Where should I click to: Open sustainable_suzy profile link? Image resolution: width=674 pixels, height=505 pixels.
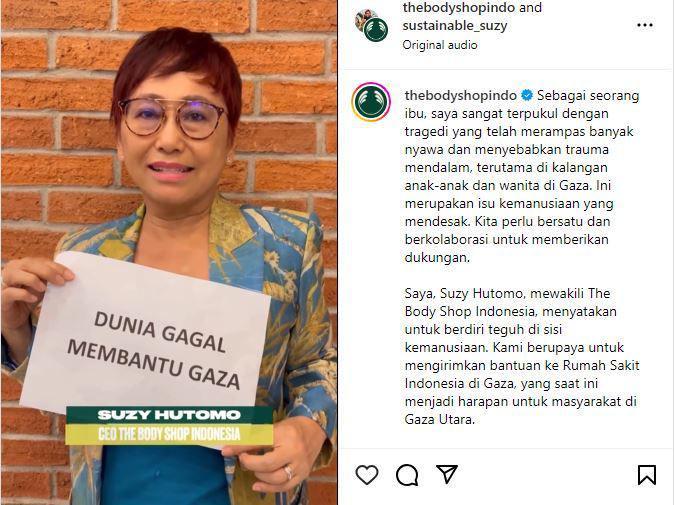coord(455,25)
